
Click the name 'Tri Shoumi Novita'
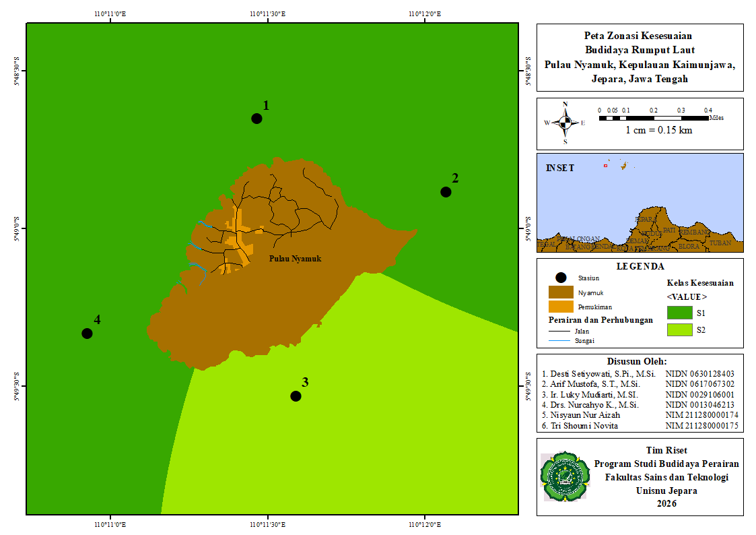tap(584, 425)
